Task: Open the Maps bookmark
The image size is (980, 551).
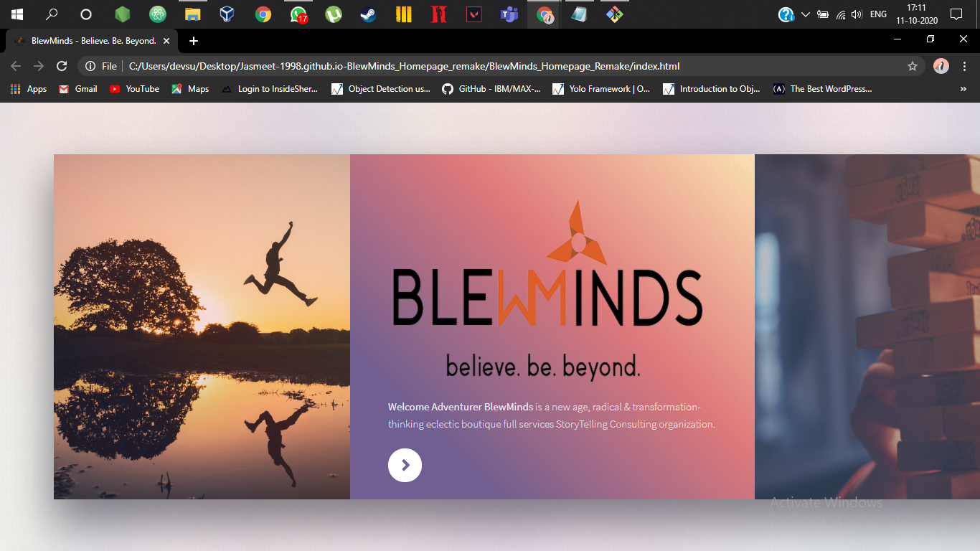Action: [190, 89]
